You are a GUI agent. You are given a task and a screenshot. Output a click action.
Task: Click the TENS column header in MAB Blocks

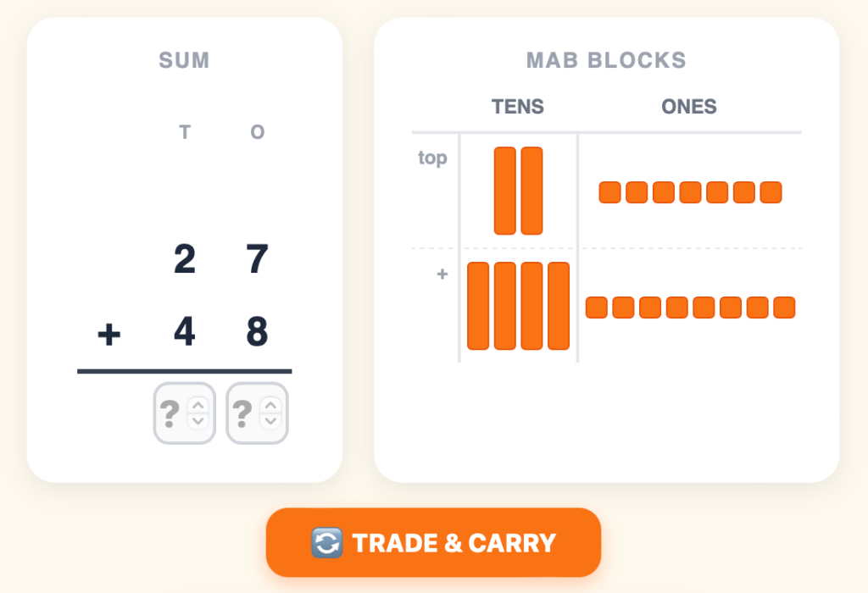point(518,107)
